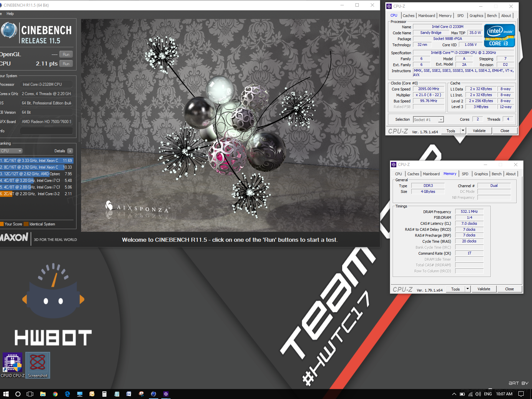Switch to Caches tab in top CPU-Z
This screenshot has width=532, height=399.
pos(408,16)
